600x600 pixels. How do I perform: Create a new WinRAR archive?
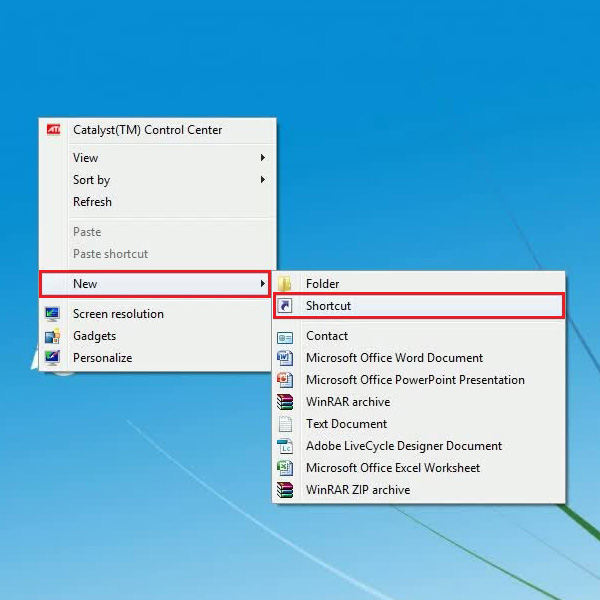(x=419, y=402)
